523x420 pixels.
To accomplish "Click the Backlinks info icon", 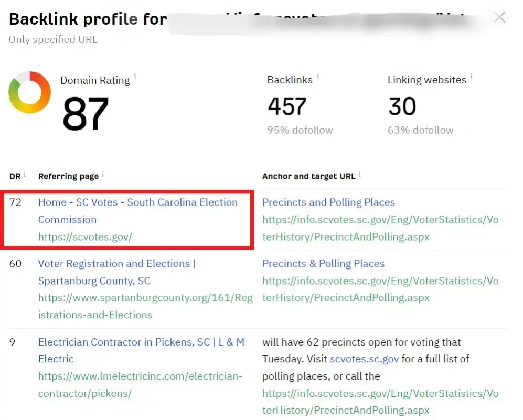I will 318,77.
